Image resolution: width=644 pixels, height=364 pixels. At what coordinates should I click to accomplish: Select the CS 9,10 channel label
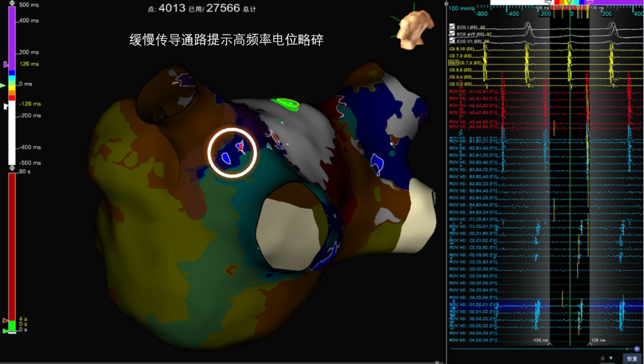[461, 49]
